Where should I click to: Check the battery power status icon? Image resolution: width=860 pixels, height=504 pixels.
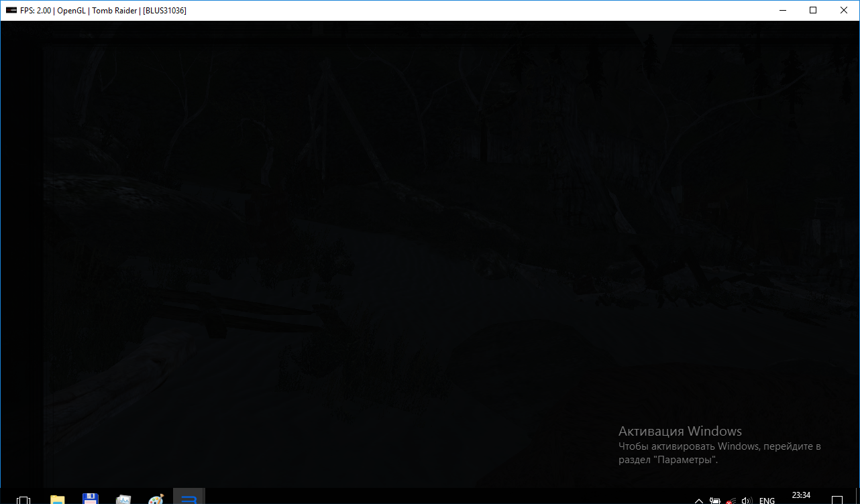tap(715, 500)
